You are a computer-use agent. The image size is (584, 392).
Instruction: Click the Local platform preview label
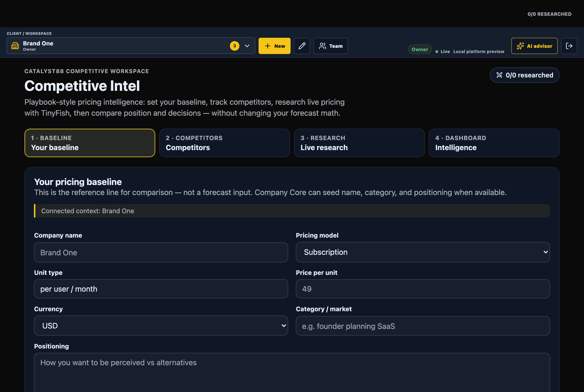pos(479,51)
